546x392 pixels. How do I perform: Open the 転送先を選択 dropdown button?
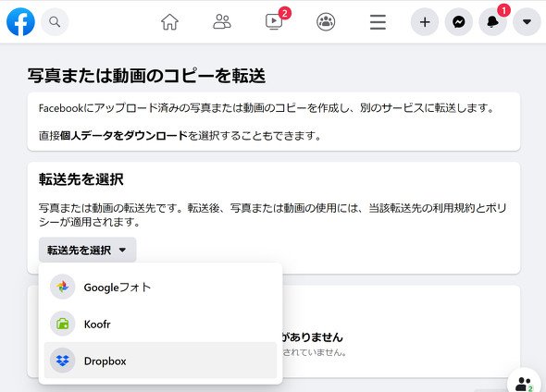pyautogui.click(x=87, y=250)
